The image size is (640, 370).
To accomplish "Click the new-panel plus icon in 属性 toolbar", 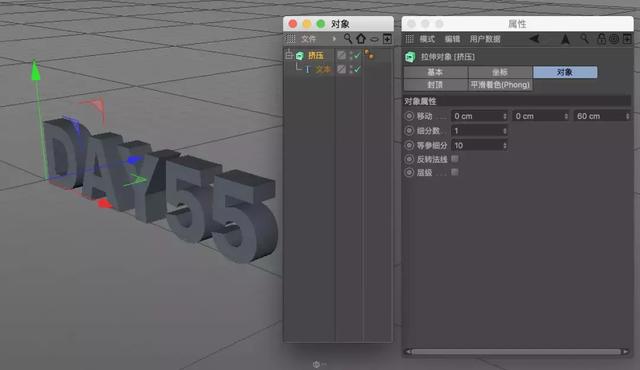I will tap(627, 39).
